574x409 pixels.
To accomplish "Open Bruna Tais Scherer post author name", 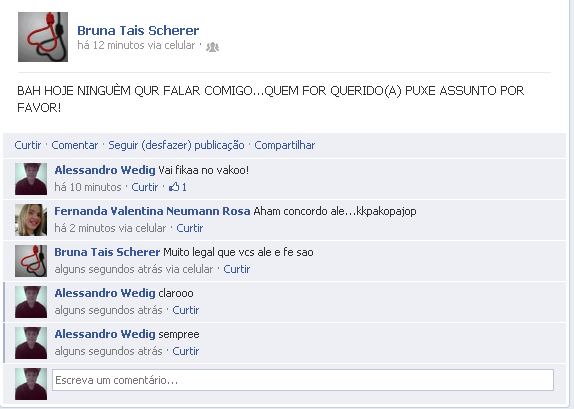I will [x=138, y=30].
